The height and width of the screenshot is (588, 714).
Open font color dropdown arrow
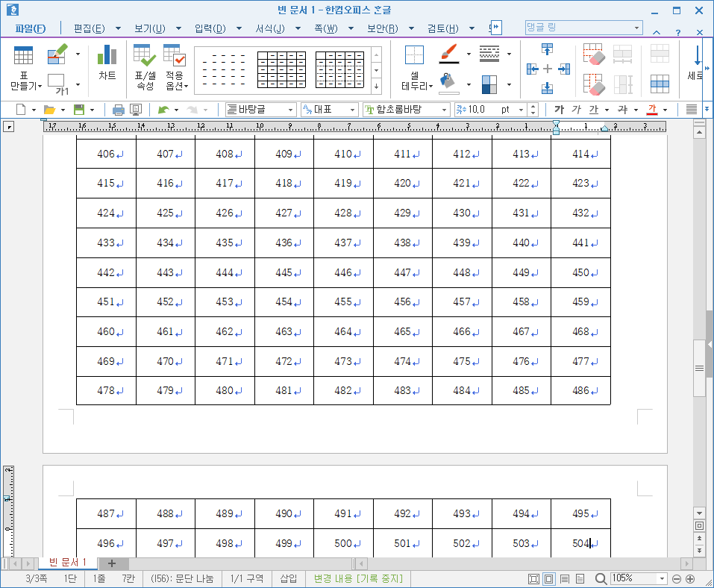tap(666, 110)
